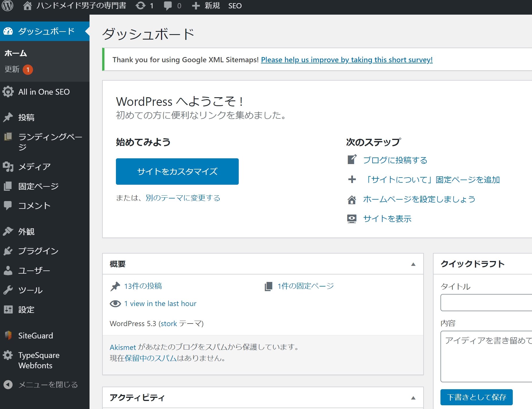Viewport: 532px width, 409px height.
Task: Open the コメント menu
Action: click(x=45, y=206)
